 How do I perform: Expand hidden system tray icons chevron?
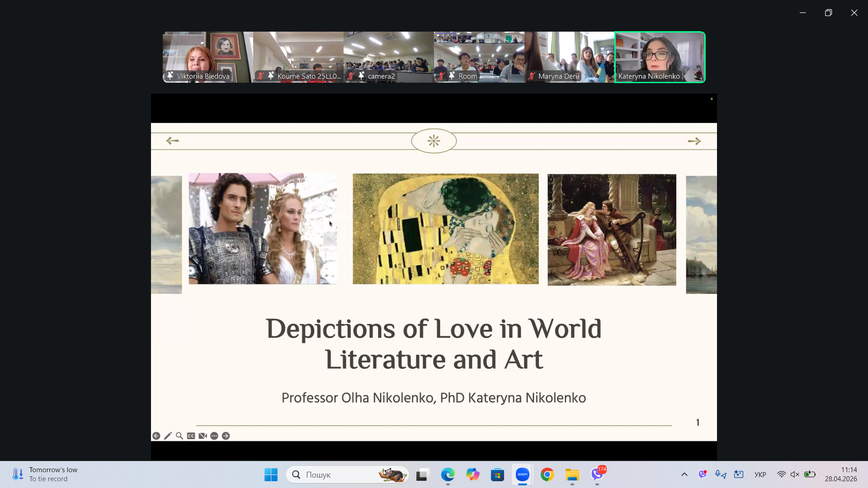(684, 474)
